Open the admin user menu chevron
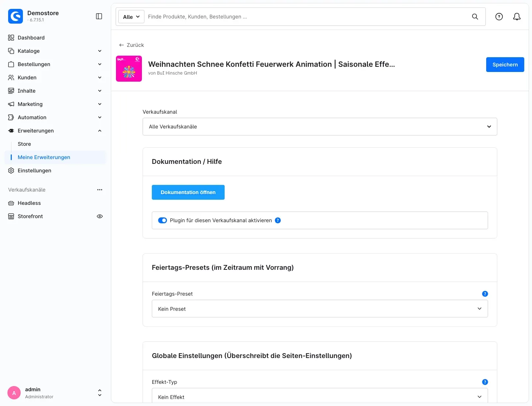This screenshot has width=532, height=406. (100, 393)
